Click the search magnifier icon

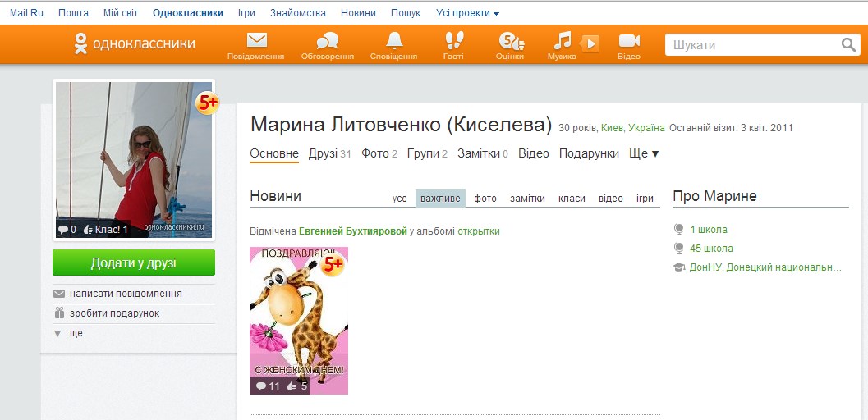[x=848, y=45]
